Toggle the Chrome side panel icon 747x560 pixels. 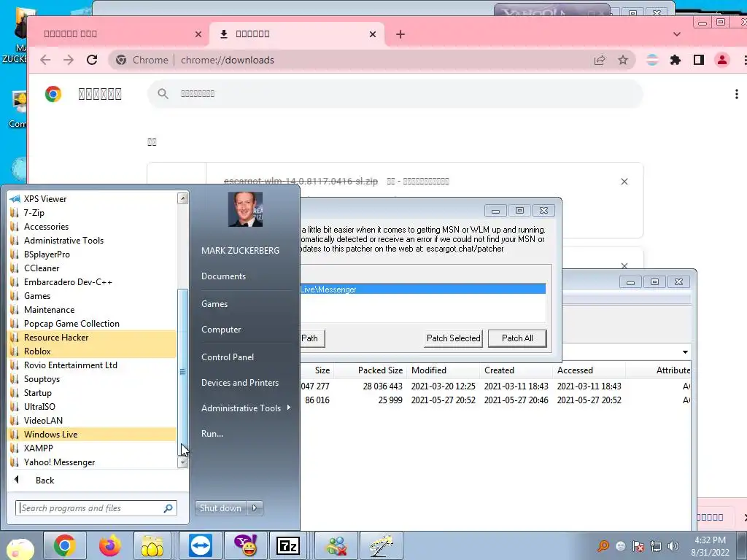[698, 60]
